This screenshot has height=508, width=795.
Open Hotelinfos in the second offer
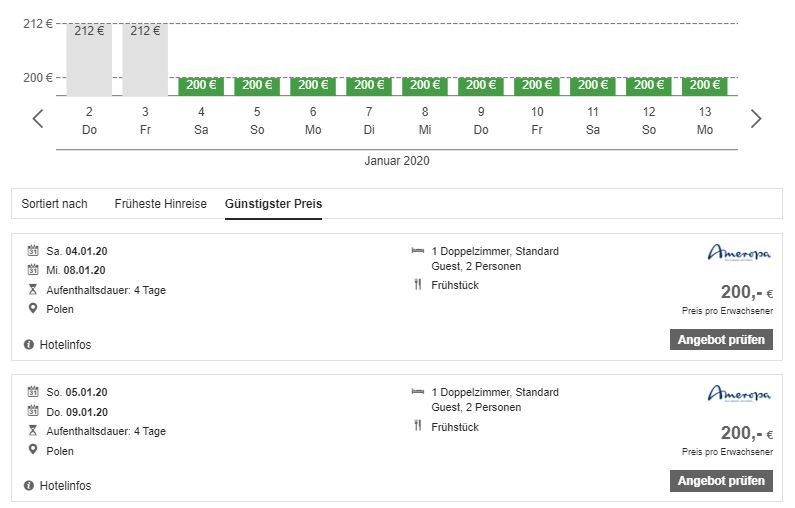(x=65, y=486)
